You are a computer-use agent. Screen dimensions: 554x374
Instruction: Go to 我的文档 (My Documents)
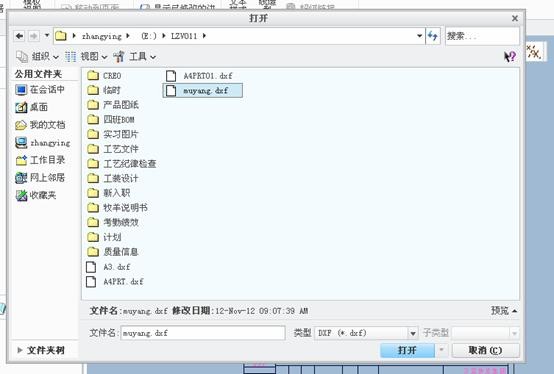[40, 125]
